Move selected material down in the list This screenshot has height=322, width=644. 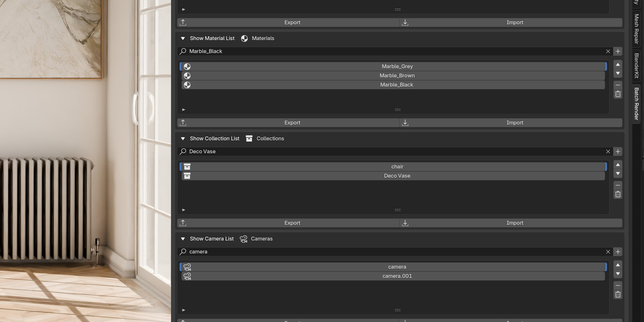click(618, 74)
